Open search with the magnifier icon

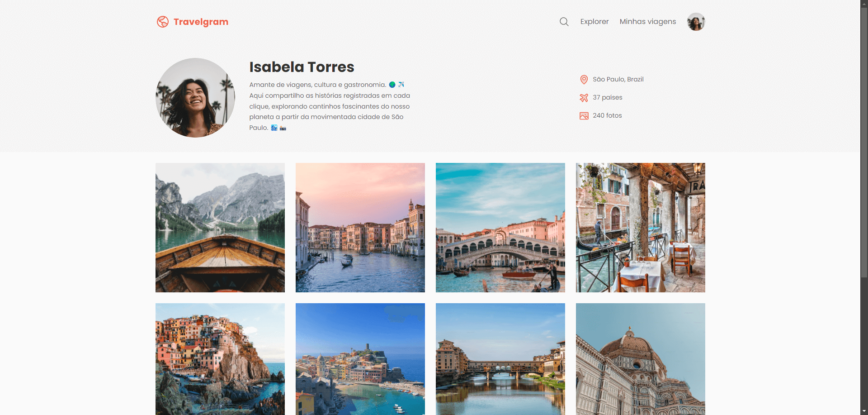(x=564, y=22)
